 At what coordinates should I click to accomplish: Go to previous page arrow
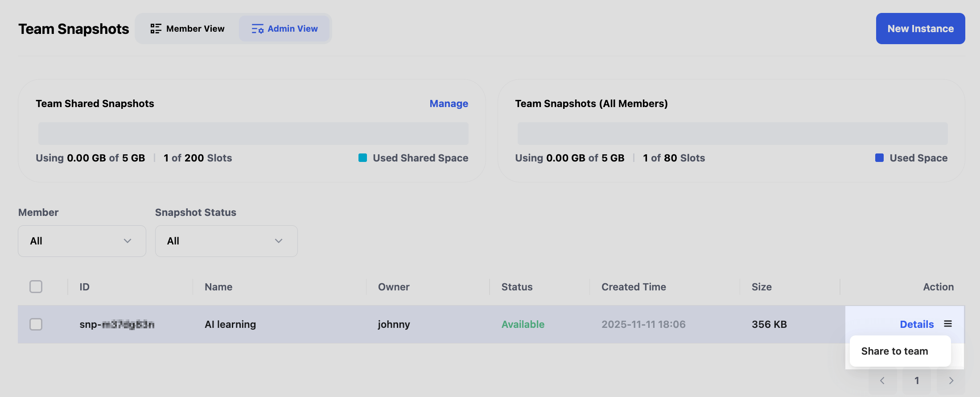[882, 380]
